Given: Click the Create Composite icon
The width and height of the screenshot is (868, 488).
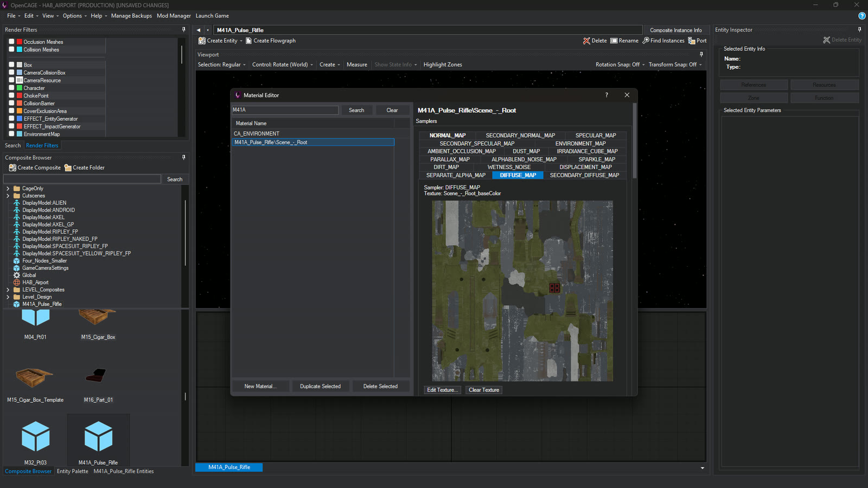Looking at the screenshot, I should [x=12, y=168].
